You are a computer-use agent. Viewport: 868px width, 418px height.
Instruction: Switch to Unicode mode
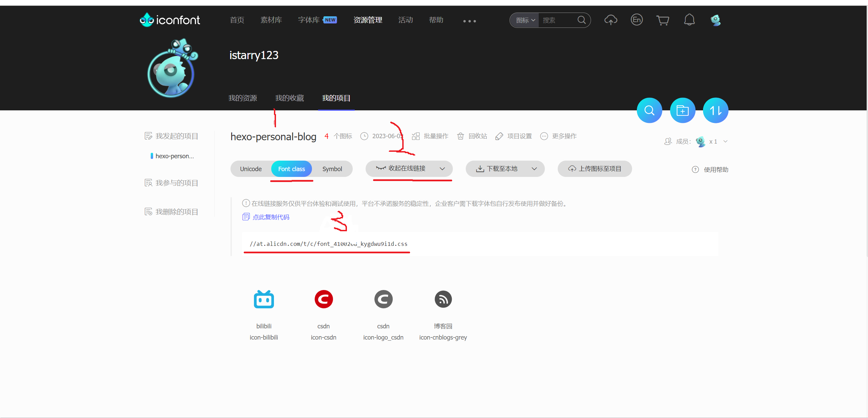tap(251, 169)
